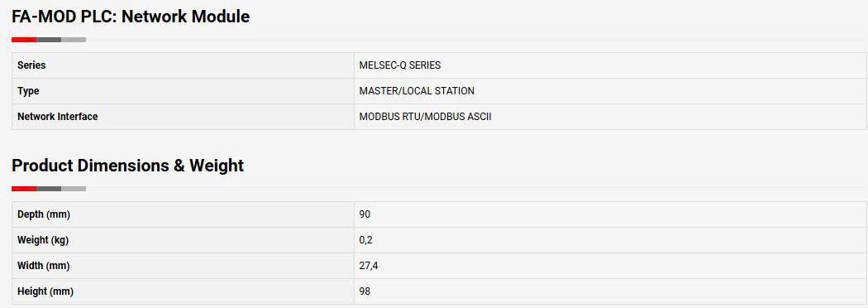Select the MASTER/LOCAL STATION value
This screenshot has height=308, width=868.
click(x=417, y=91)
